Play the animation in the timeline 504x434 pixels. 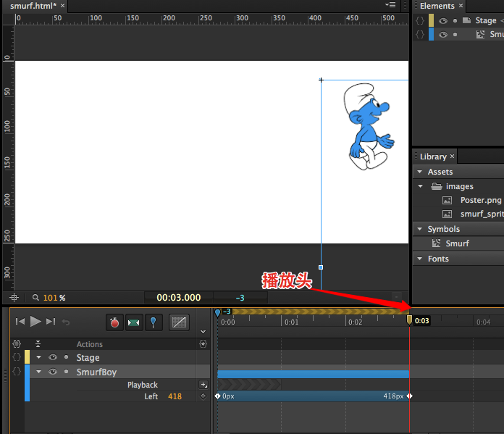(x=35, y=322)
